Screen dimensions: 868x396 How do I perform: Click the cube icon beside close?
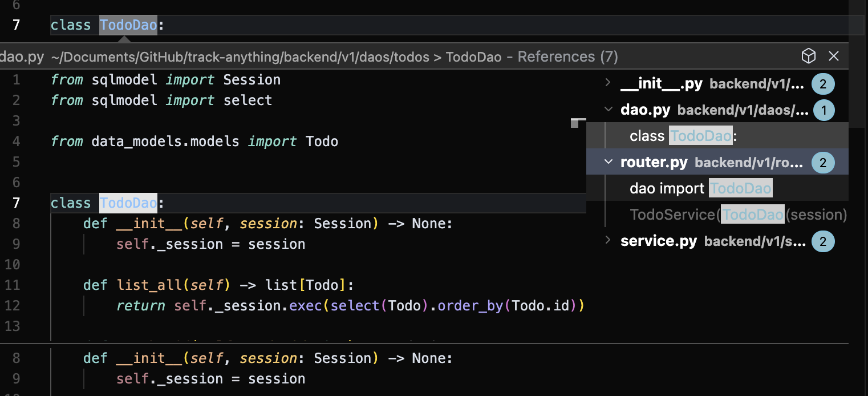(x=809, y=56)
